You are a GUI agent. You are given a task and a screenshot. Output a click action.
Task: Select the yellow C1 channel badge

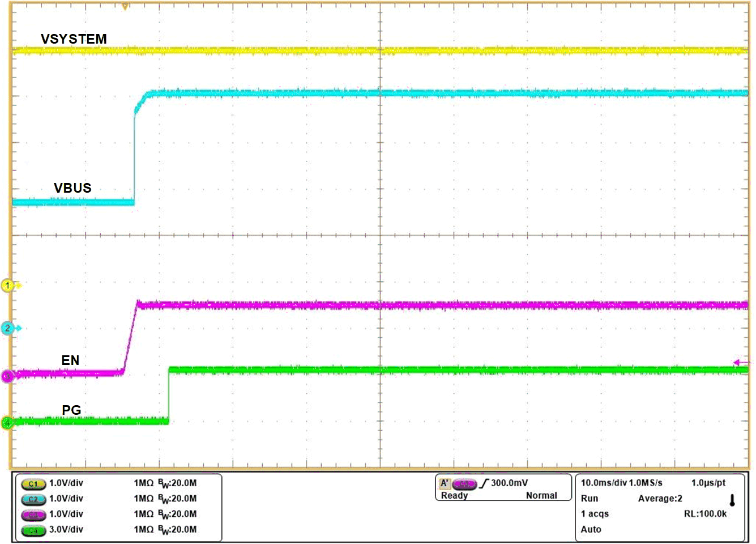pos(33,484)
